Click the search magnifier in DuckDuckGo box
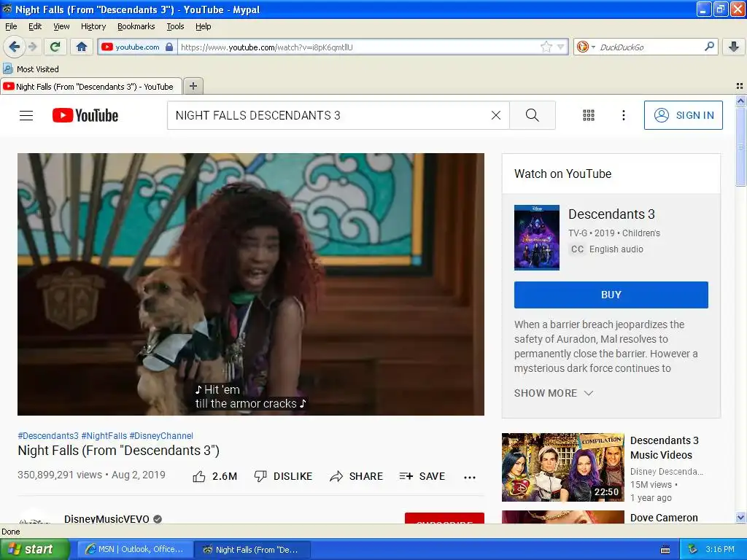 tap(709, 47)
